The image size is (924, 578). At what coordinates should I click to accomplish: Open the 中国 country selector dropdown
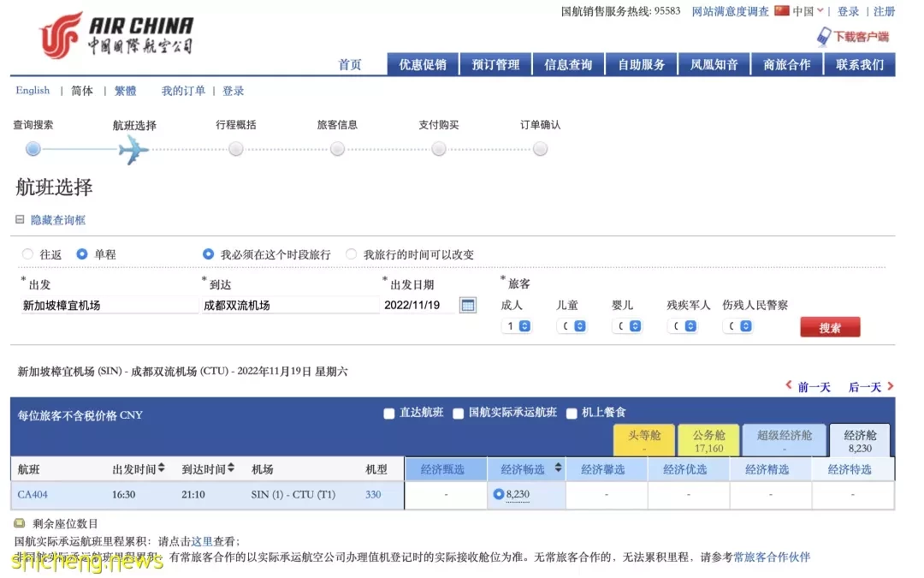[x=808, y=11]
